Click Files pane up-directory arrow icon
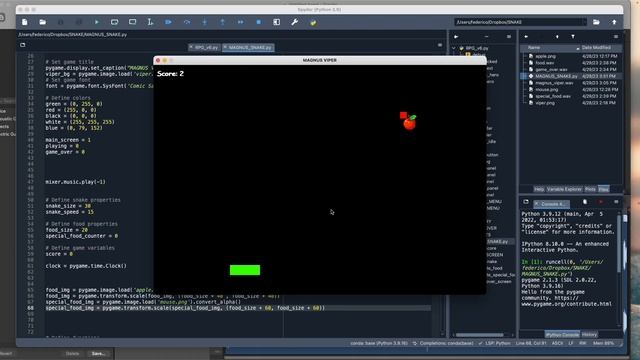Screen dimensions: 640x360 [x=557, y=37]
